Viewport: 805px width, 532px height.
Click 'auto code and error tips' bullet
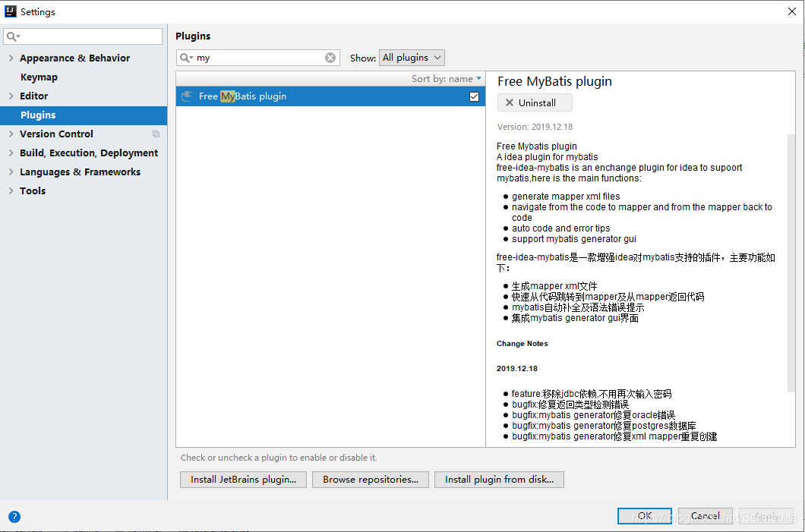coord(560,228)
